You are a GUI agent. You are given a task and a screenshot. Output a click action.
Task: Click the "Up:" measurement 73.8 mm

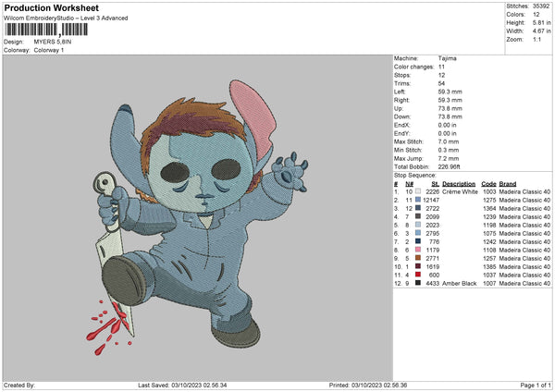tap(450, 108)
